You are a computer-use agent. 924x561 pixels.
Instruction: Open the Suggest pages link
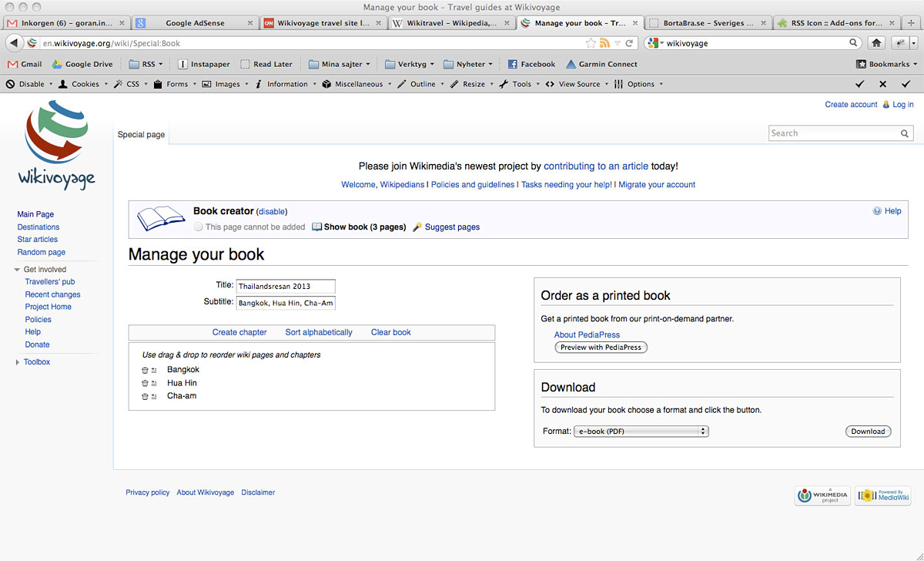[452, 227]
